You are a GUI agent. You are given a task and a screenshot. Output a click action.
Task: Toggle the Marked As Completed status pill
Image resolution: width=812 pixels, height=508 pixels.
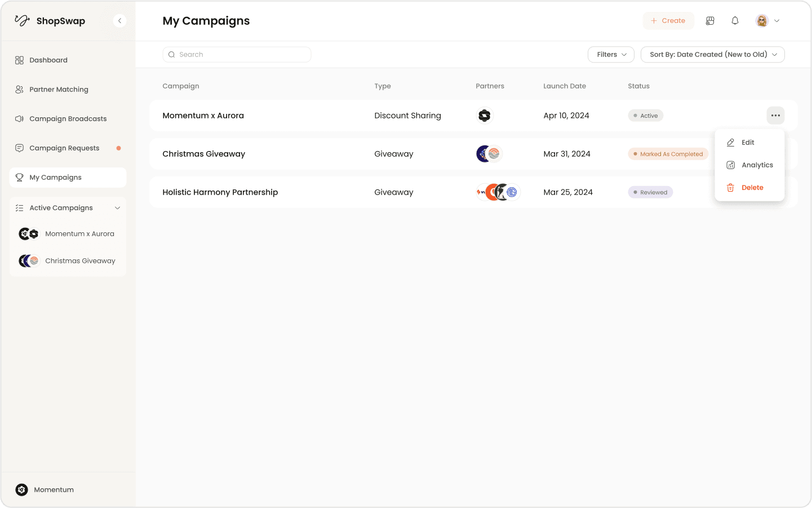(x=668, y=153)
